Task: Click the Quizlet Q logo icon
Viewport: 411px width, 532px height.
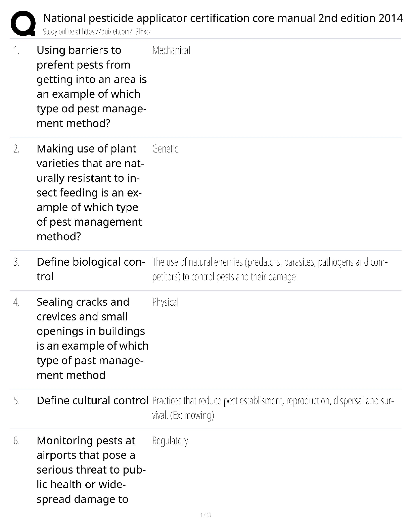Action: click(x=23, y=23)
